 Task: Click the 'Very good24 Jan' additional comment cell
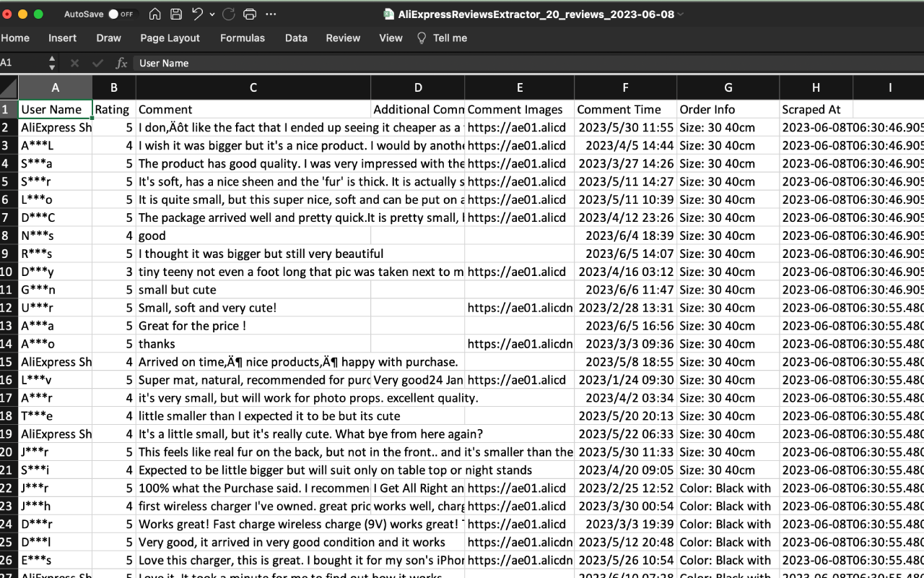pos(418,380)
